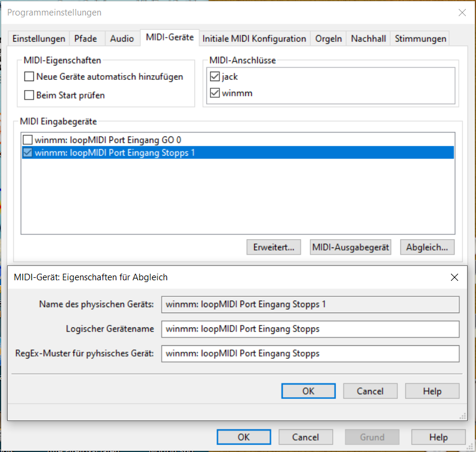
Task: Select the Audio tab
Action: pos(122,39)
